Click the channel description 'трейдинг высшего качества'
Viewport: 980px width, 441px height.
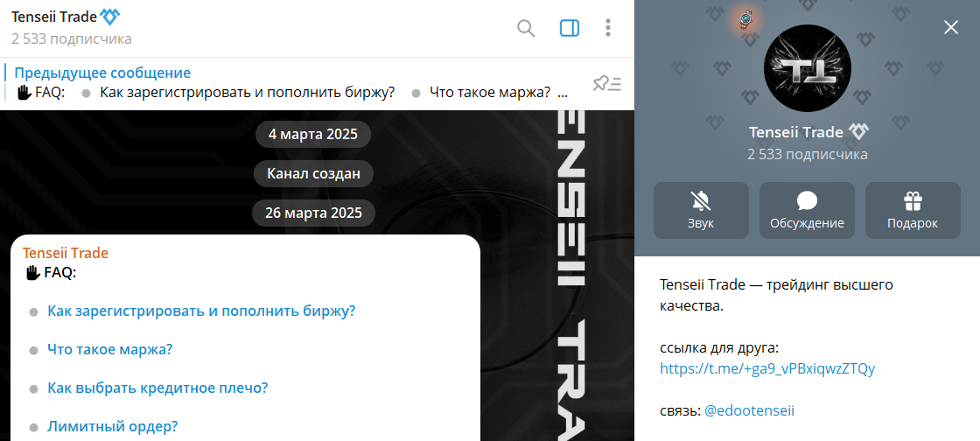777,296
